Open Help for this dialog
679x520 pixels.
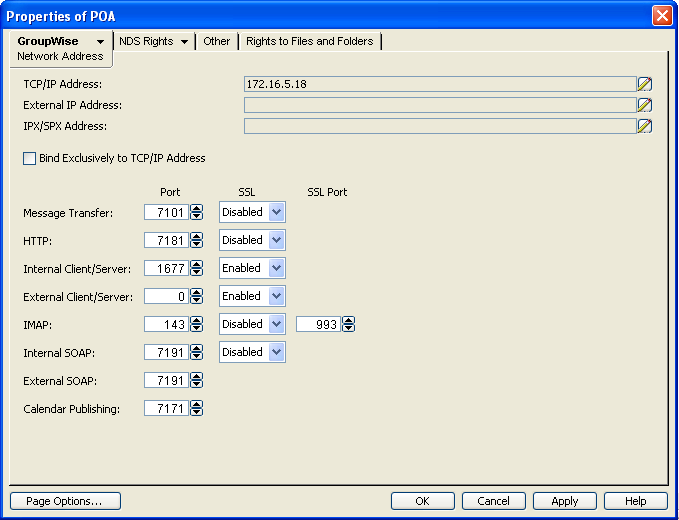click(636, 501)
